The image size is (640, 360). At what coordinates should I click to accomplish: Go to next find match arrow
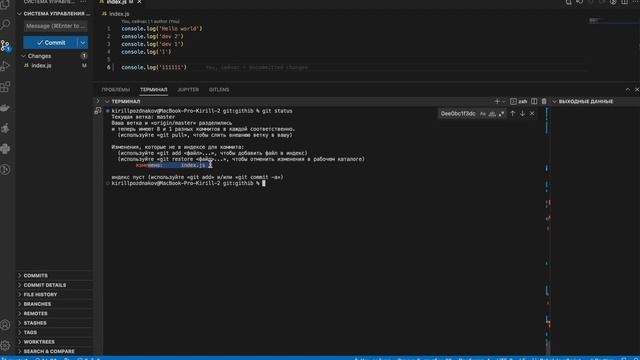pos(522,113)
